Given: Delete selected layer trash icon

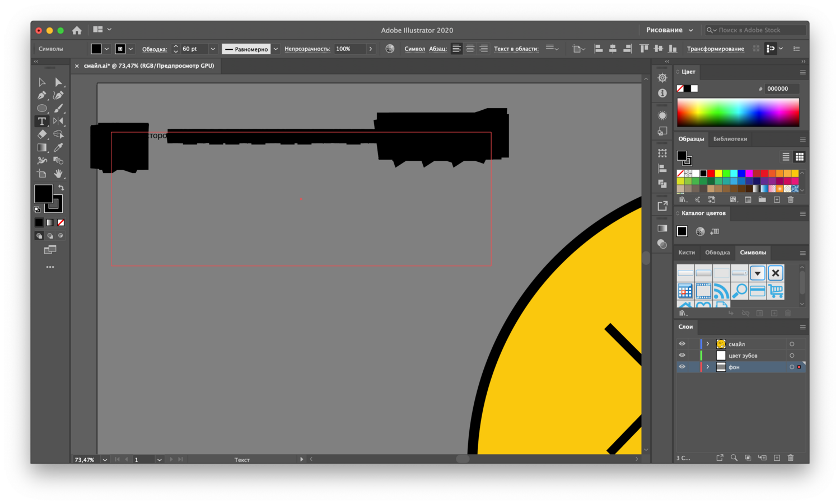Looking at the screenshot, I should 791,458.
